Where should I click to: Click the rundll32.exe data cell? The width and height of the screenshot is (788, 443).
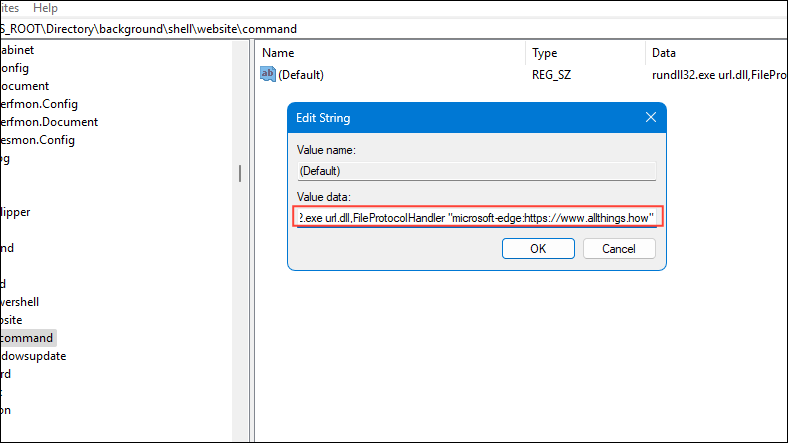point(719,75)
